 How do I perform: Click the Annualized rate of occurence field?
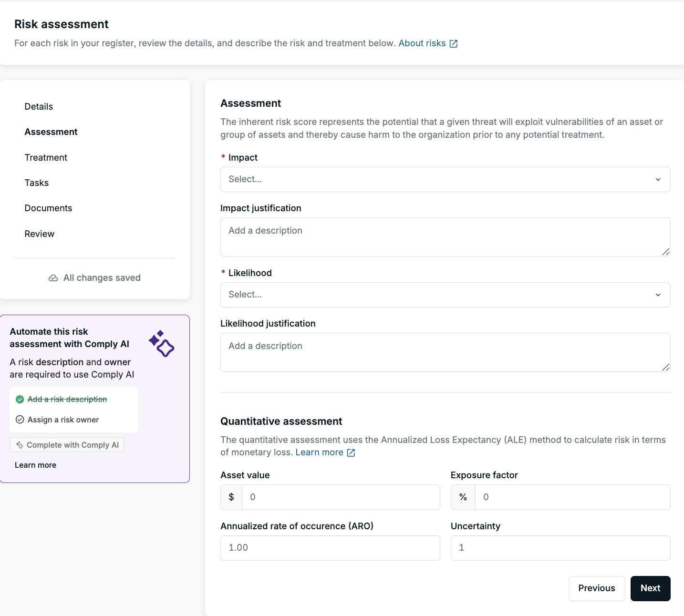point(330,548)
